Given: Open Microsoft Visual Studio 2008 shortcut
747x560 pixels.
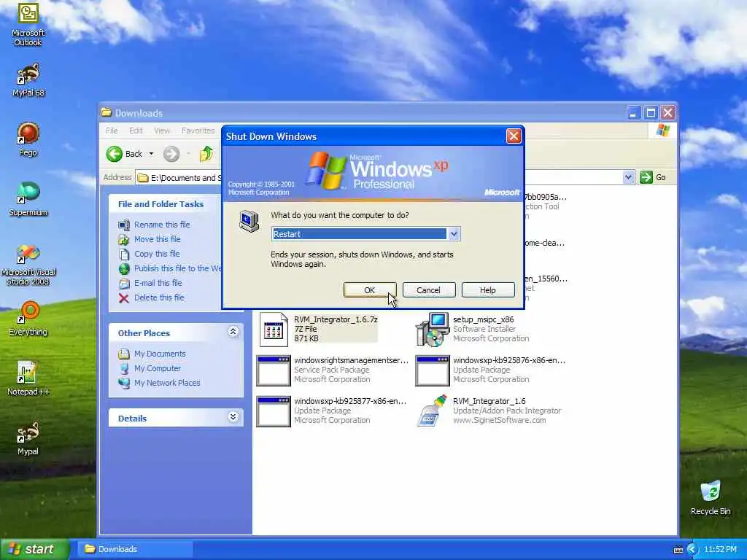Looking at the screenshot, I should 28,265.
